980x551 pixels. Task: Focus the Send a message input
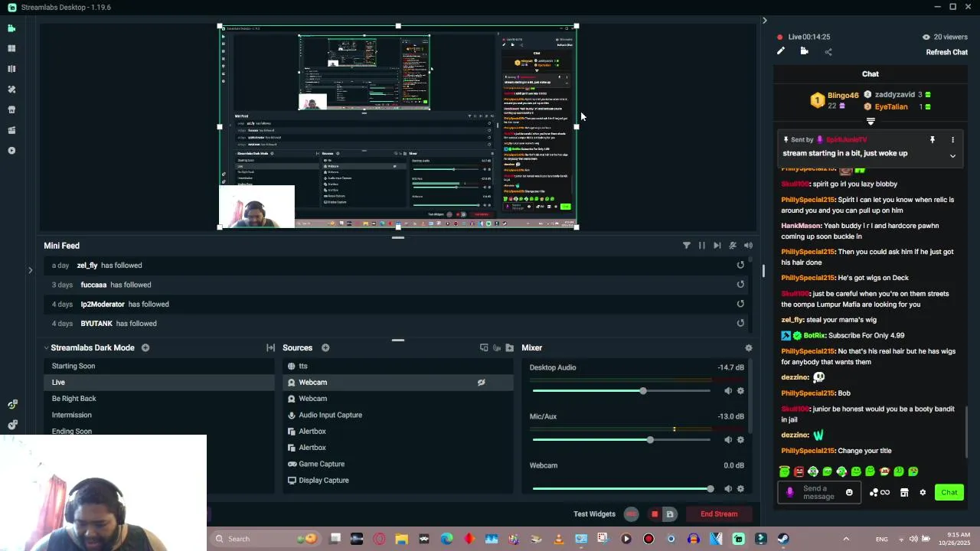coord(820,493)
